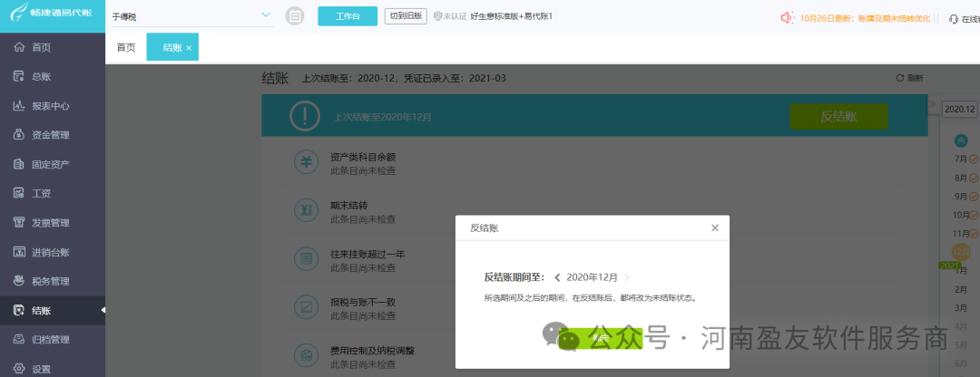The width and height of the screenshot is (980, 377).
Task: Click the 资产类科目余额 item text
Action: (363, 158)
